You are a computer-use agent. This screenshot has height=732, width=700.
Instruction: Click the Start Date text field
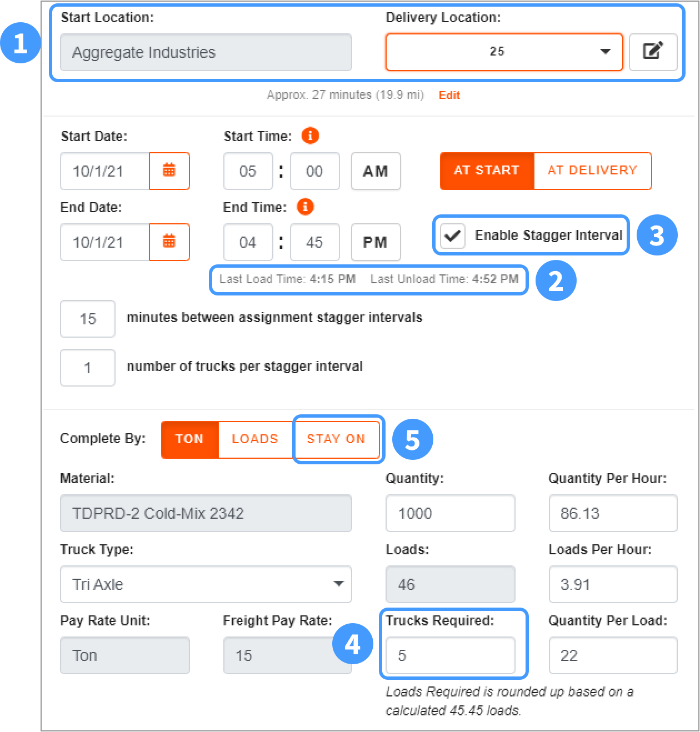105,171
